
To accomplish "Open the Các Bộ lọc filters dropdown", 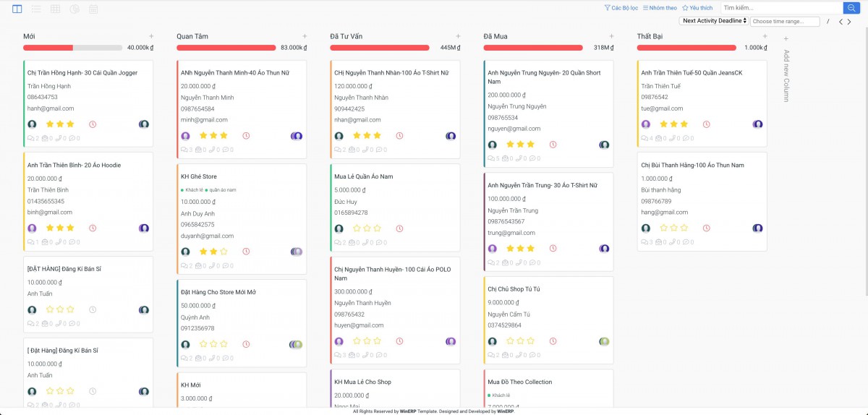I will (x=621, y=8).
